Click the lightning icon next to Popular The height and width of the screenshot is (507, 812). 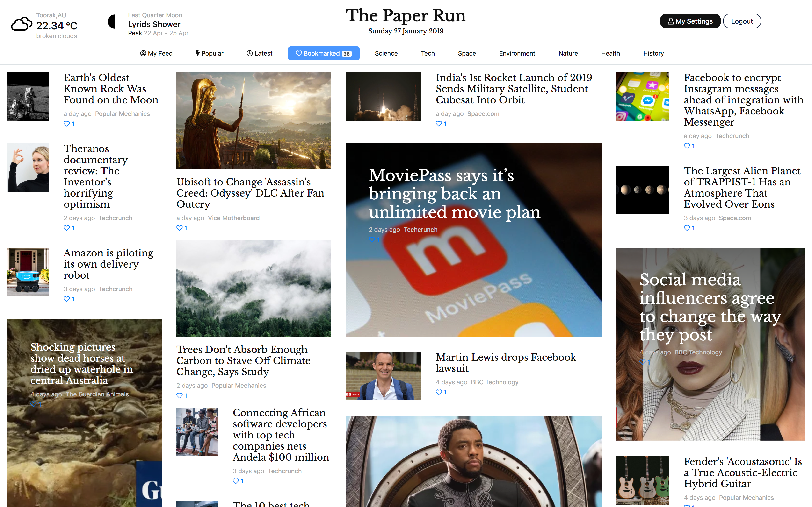click(198, 53)
